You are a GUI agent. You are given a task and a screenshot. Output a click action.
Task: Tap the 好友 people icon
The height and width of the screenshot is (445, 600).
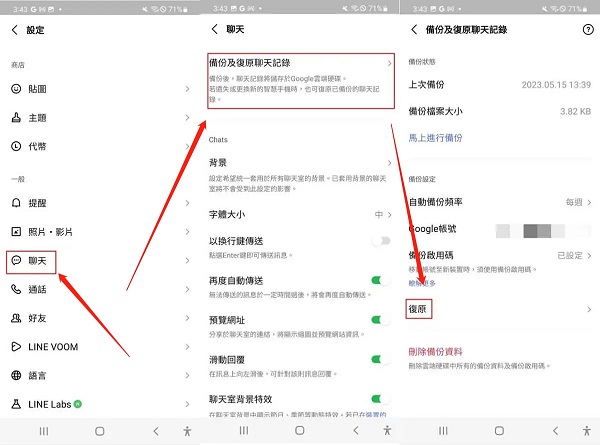coord(16,318)
